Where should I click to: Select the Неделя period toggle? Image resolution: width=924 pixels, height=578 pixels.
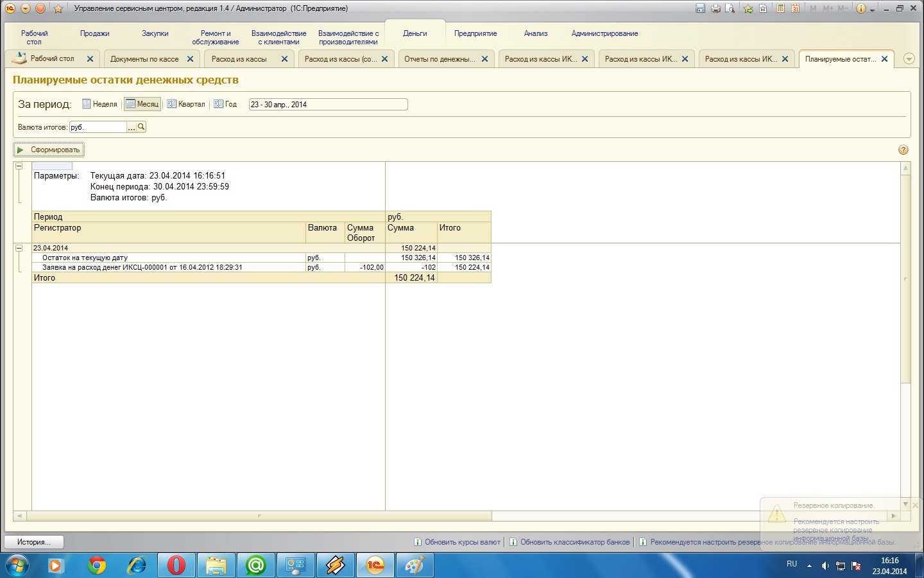99,104
